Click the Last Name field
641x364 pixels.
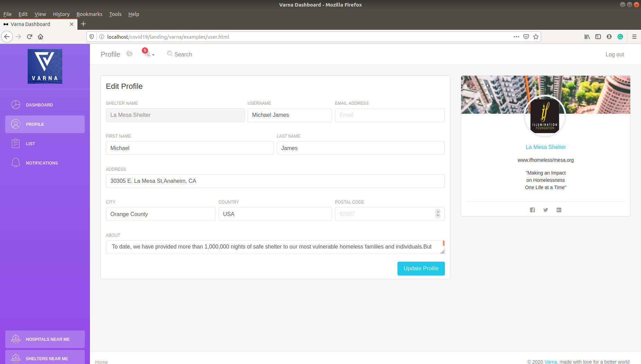point(360,148)
